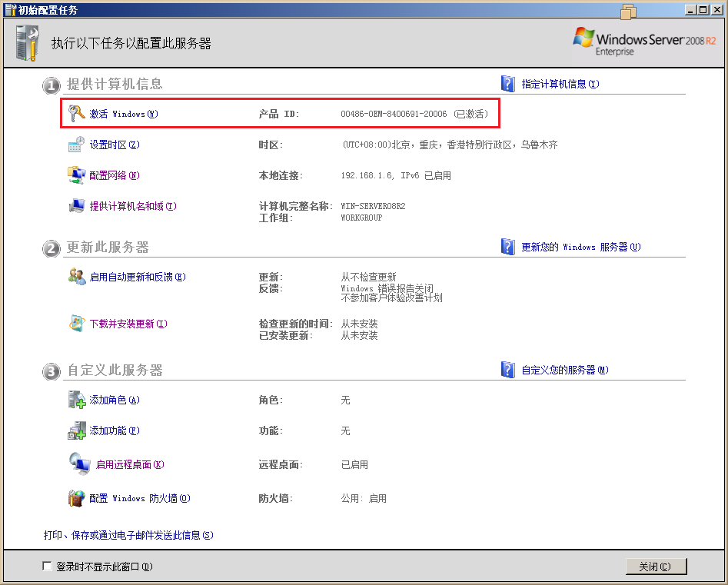728x585 pixels.
Task: Click the UTC+08:00 time zone value
Action: (450, 145)
